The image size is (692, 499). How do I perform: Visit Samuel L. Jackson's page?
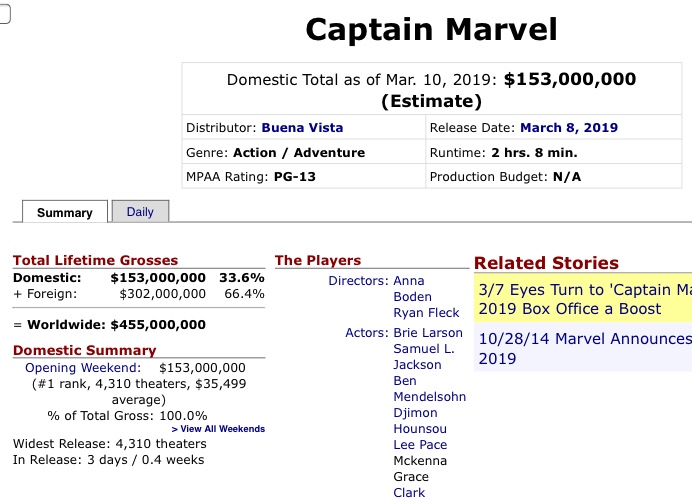[x=423, y=357]
